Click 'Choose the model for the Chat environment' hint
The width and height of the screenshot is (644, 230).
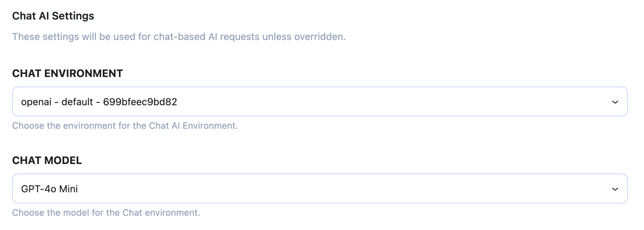click(106, 213)
